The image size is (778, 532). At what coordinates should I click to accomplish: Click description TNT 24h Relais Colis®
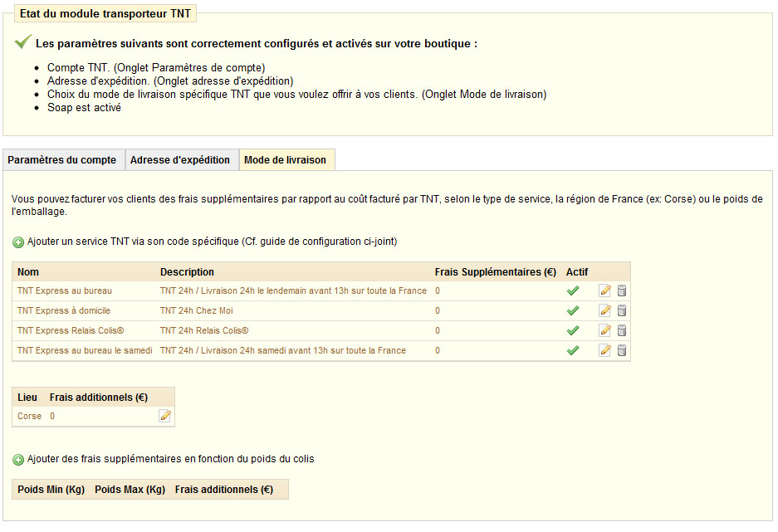(x=204, y=330)
